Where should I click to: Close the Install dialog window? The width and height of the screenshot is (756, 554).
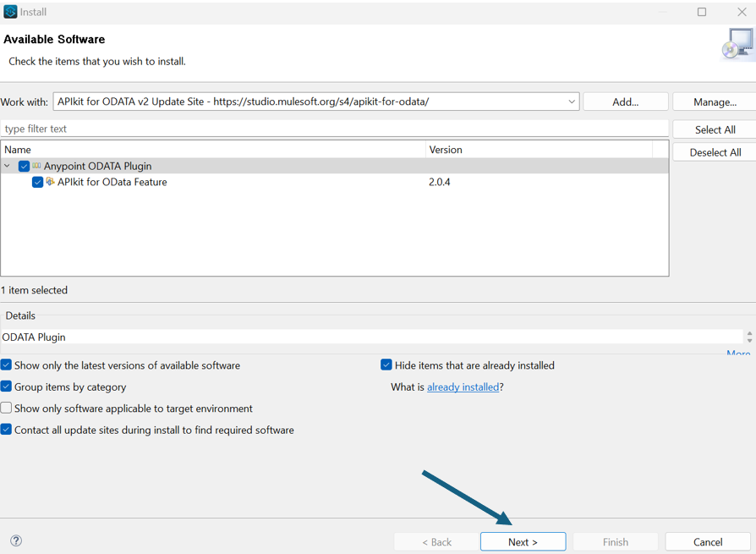[741, 12]
